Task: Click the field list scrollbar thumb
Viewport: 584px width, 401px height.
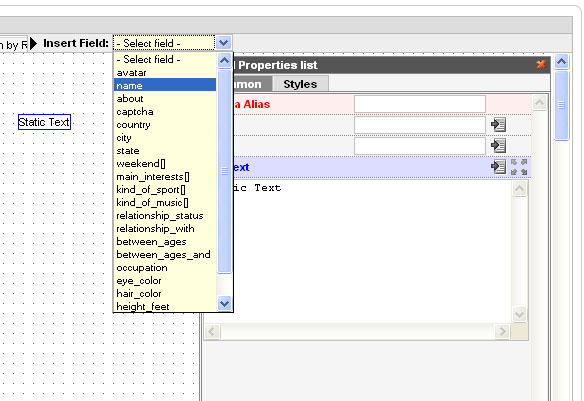Action: (x=224, y=171)
